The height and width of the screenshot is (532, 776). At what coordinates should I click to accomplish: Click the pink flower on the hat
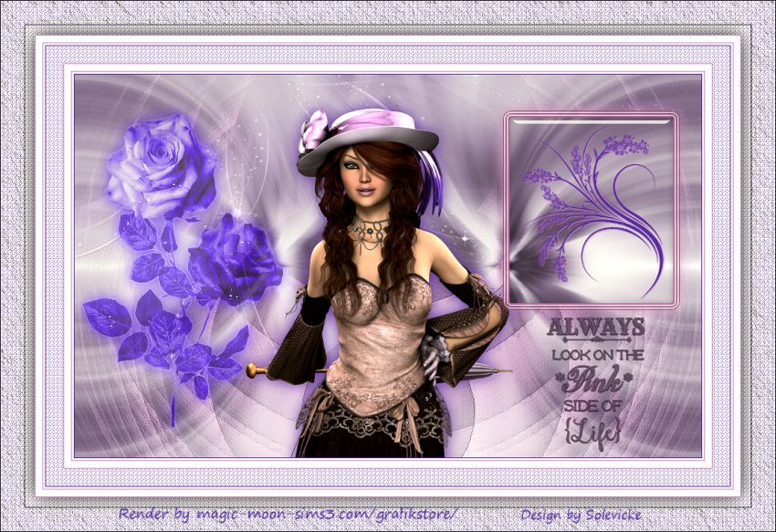click(x=314, y=130)
